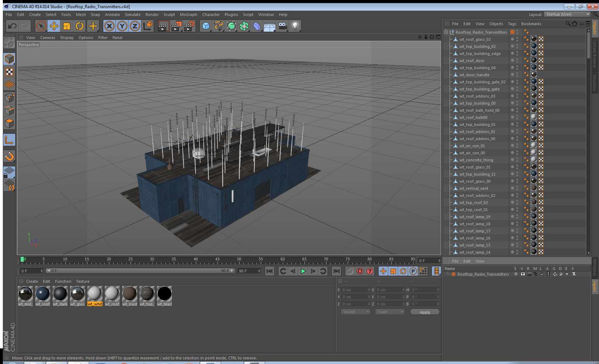599x364 pixels.
Task: Open the vertical Content Browser tab
Action: pyautogui.click(x=595, y=53)
